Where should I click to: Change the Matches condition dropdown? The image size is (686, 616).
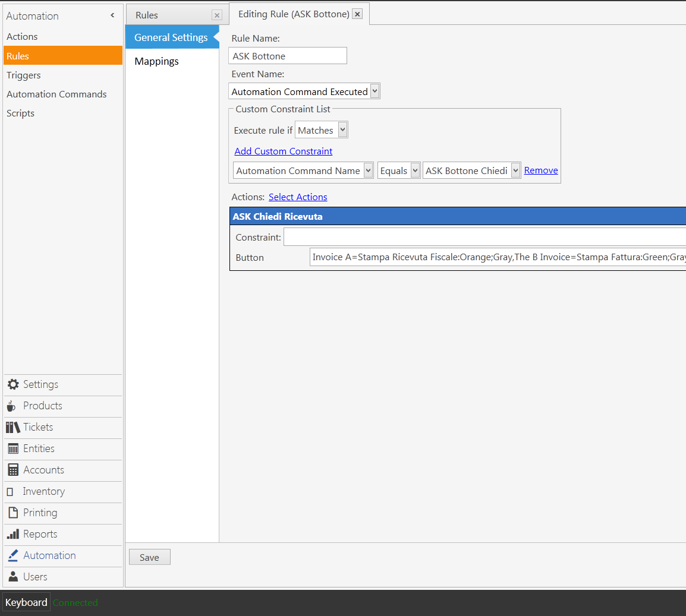click(342, 129)
